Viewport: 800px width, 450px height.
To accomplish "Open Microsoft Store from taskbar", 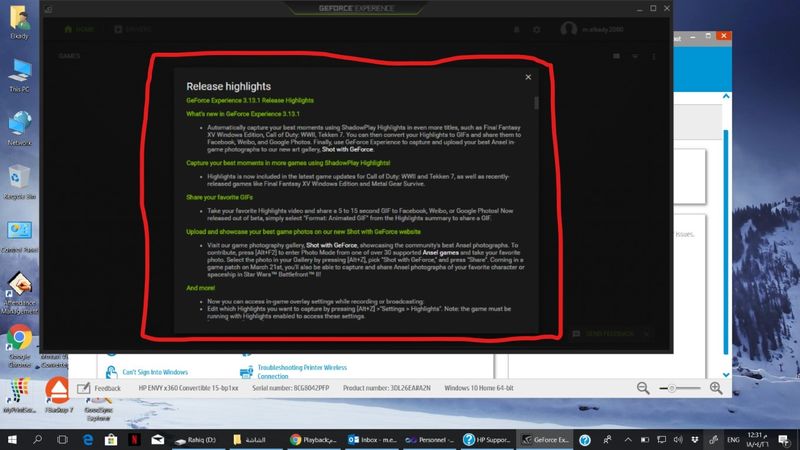I will pos(111,439).
